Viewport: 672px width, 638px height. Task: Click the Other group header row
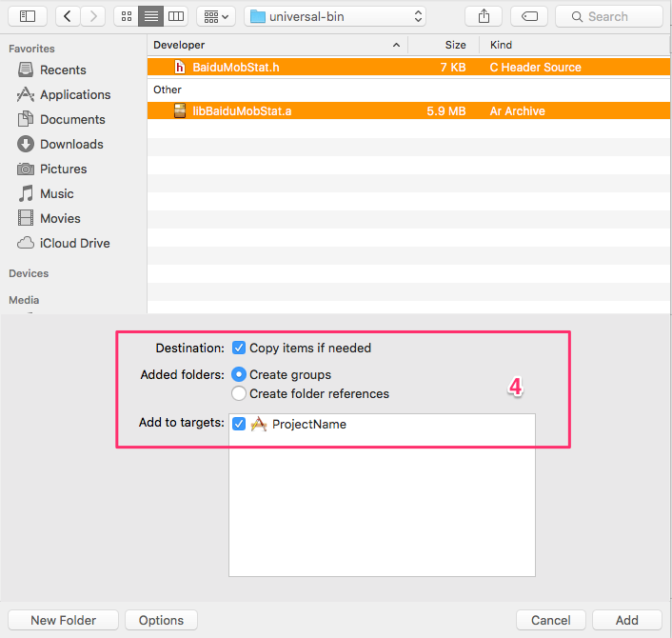coord(409,90)
